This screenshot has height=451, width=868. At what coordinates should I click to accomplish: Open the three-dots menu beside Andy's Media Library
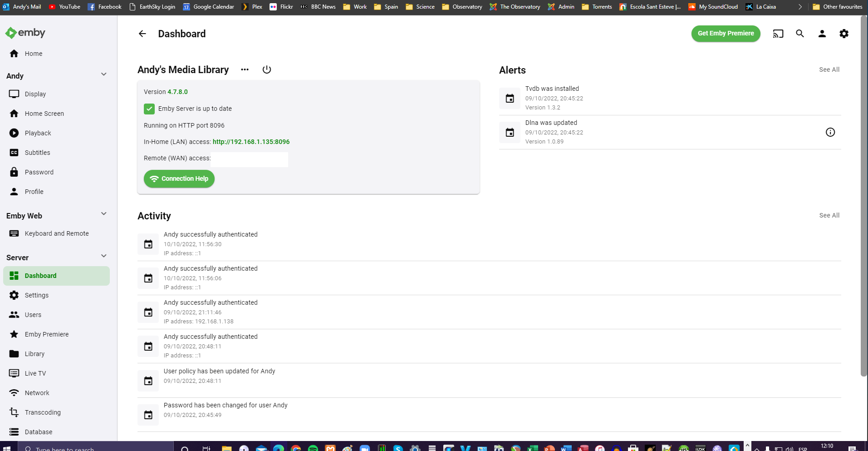[245, 69]
